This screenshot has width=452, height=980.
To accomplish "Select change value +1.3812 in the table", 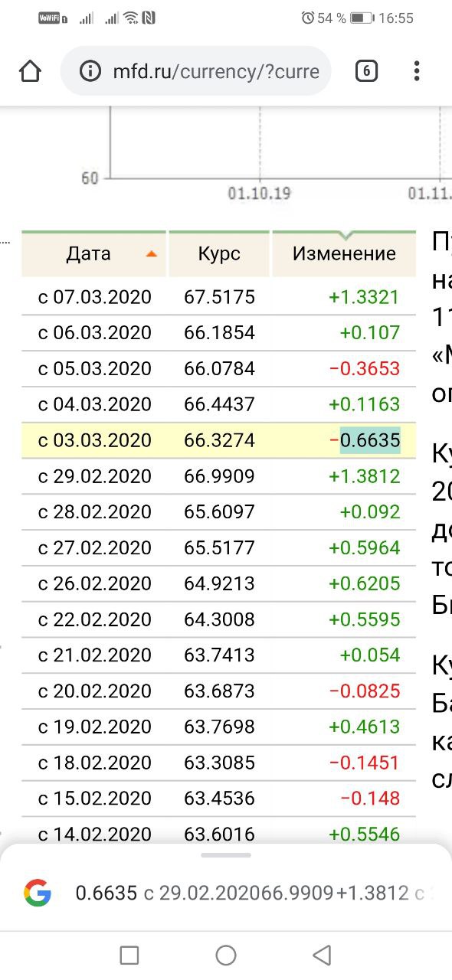I will pos(364,476).
